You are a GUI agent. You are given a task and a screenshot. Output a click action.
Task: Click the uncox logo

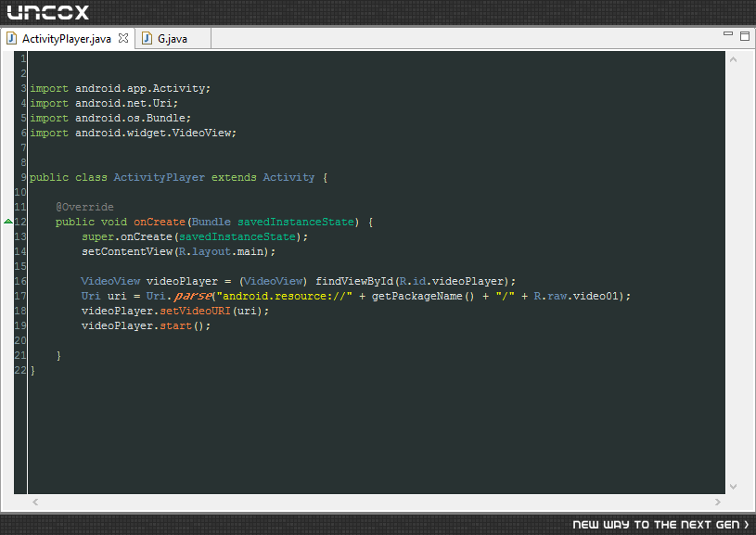pyautogui.click(x=48, y=13)
